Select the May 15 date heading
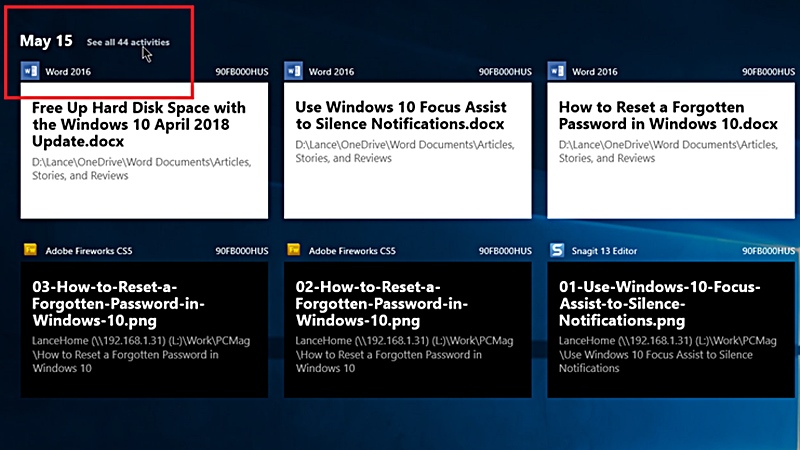 pos(47,41)
